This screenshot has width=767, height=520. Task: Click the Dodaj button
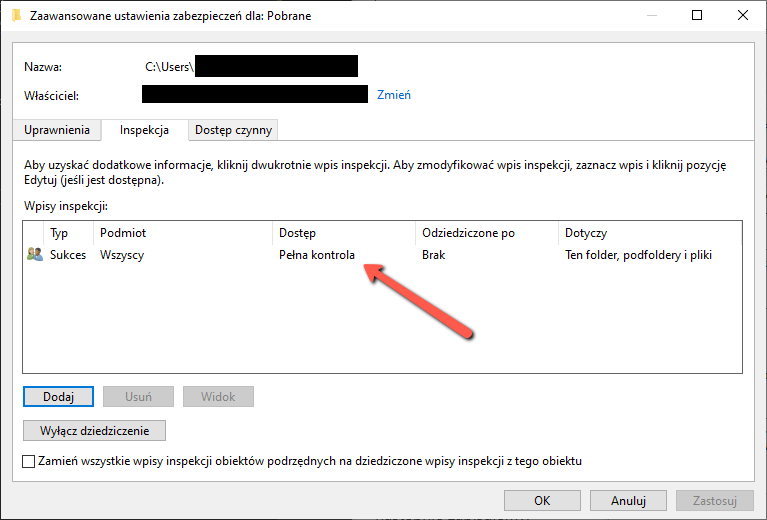[x=58, y=396]
